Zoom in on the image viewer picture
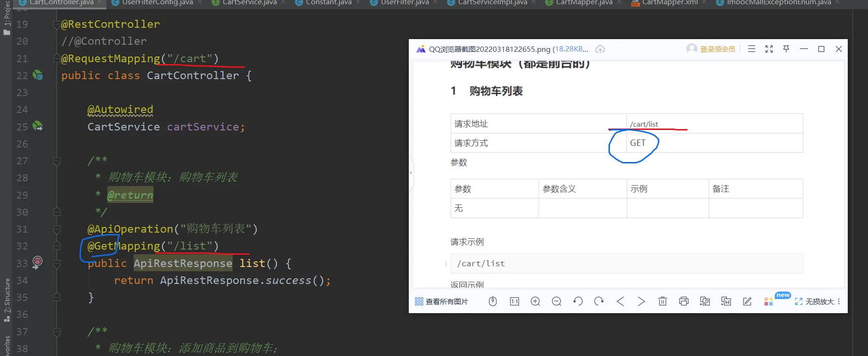 (535, 301)
